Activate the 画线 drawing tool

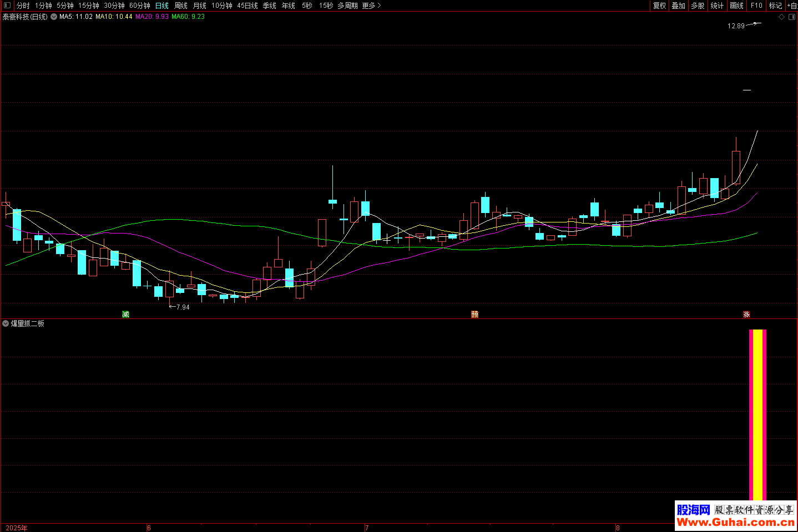[737, 6]
